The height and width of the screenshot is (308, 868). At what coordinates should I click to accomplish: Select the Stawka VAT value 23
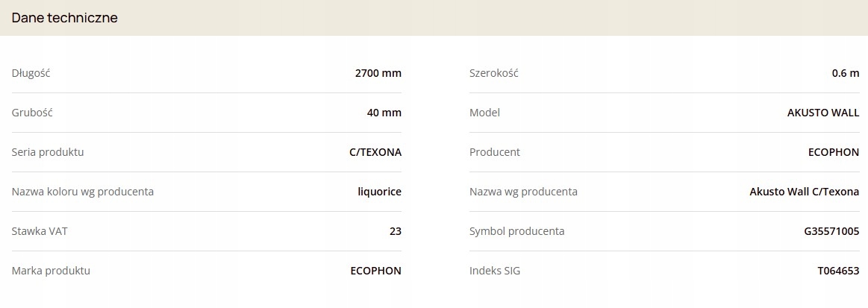click(396, 231)
